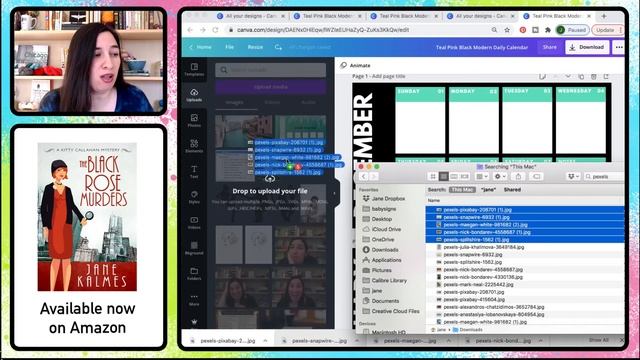Click the Download button in Canva header
The width and height of the screenshot is (640, 360).
pos(587,47)
